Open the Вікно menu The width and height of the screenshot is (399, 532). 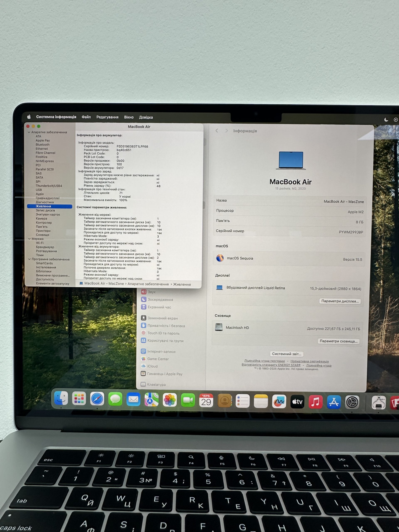click(x=129, y=117)
